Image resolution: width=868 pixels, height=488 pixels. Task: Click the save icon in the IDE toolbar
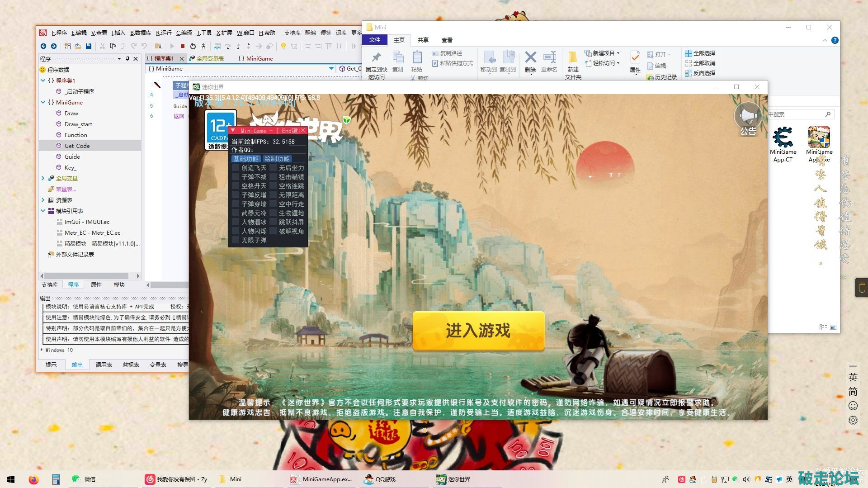[x=89, y=46]
